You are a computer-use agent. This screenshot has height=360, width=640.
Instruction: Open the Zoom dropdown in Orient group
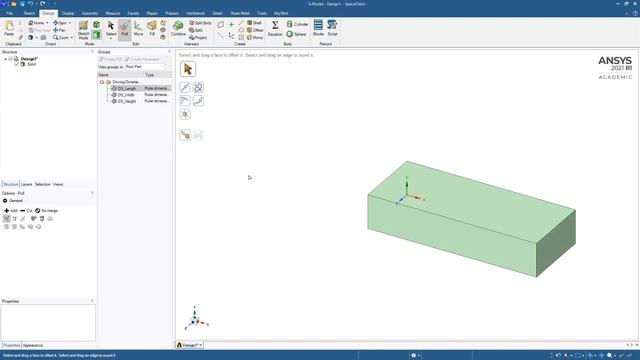[x=72, y=38]
